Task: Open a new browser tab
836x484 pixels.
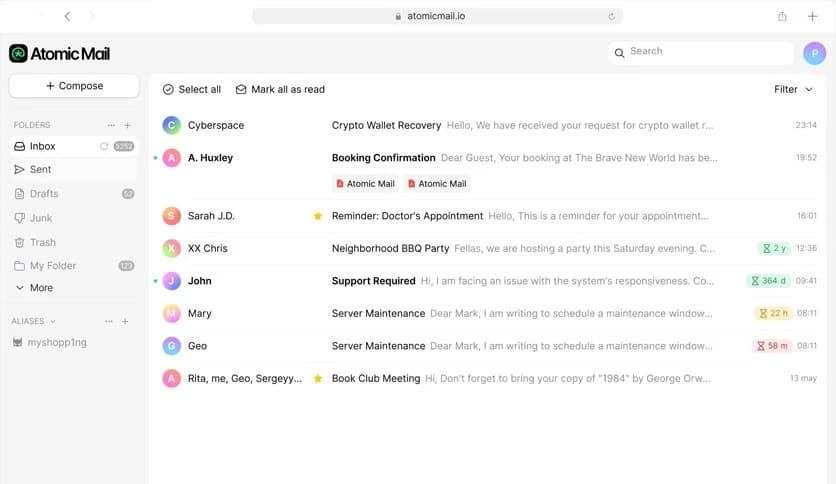Action: point(812,17)
